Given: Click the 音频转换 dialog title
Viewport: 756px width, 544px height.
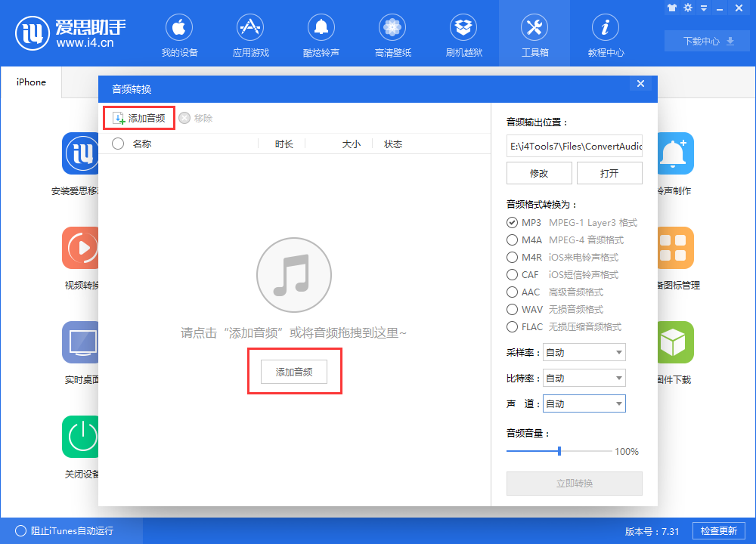Looking at the screenshot, I should [x=132, y=89].
